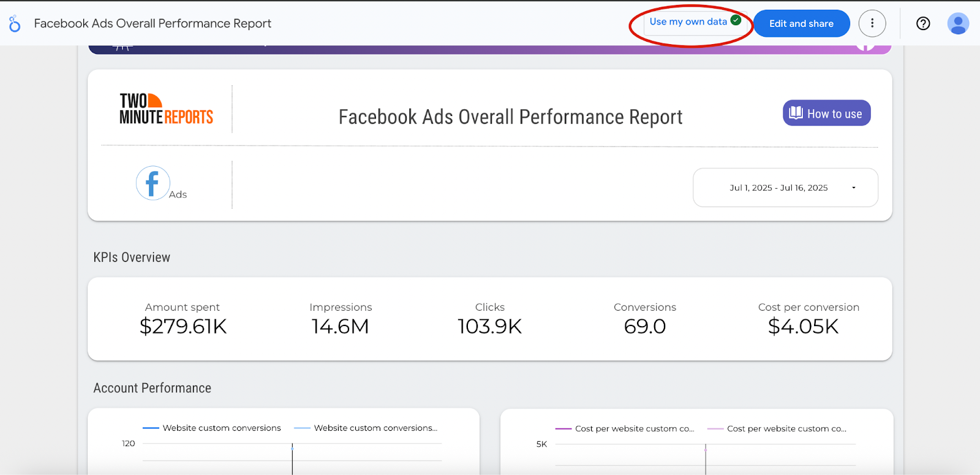Viewport: 980px width, 475px height.
Task: Click the large Facebook Ads Overall Performance Report heading
Action: [x=510, y=116]
